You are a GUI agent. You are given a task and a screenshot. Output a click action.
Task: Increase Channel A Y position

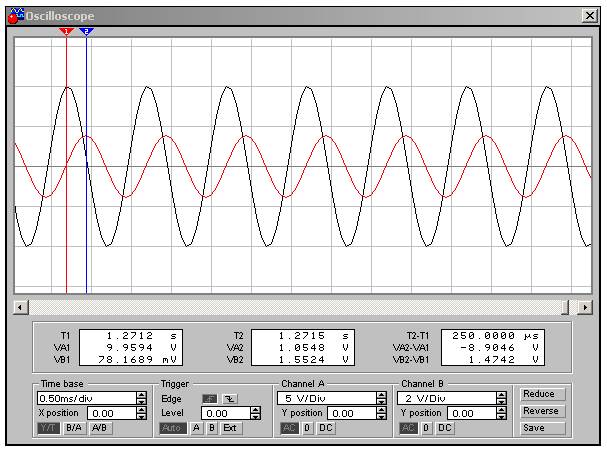coord(382,410)
